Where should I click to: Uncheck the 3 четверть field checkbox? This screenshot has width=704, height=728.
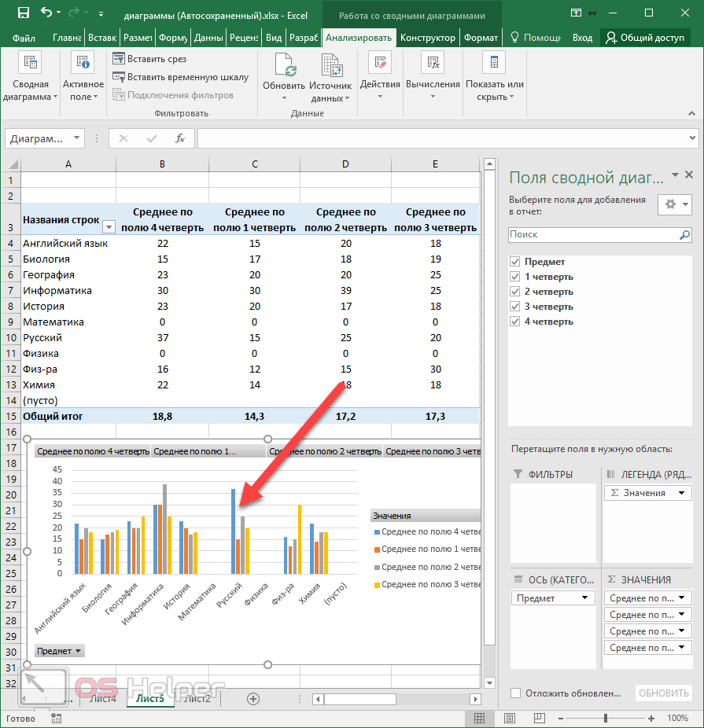(515, 307)
